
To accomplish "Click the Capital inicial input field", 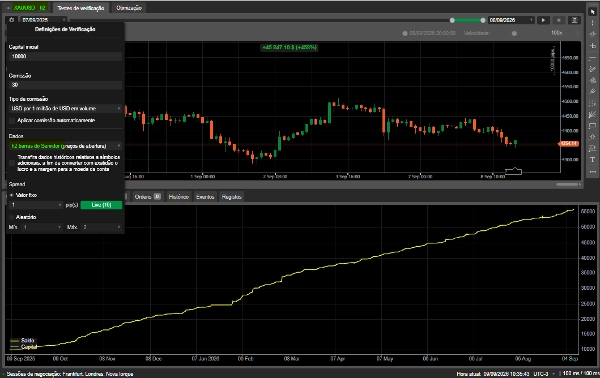I will point(65,56).
